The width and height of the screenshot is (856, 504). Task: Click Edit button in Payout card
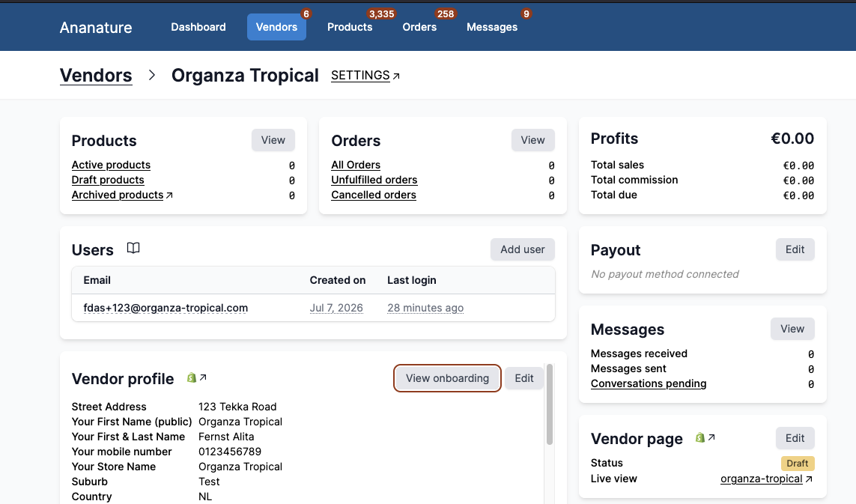[795, 249]
